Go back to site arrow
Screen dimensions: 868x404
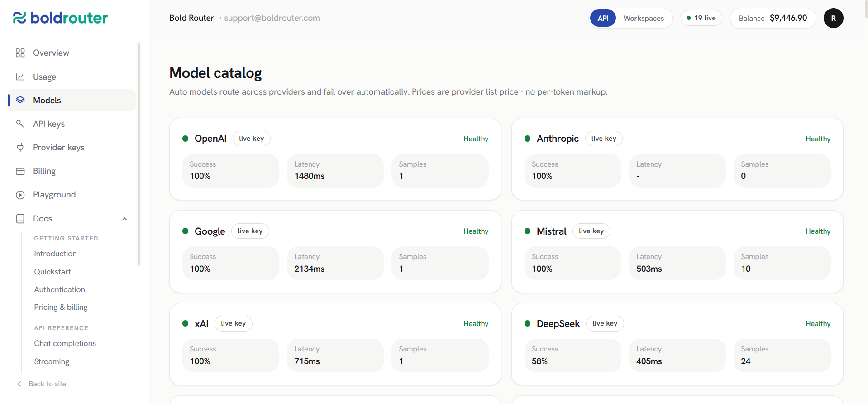[x=19, y=384]
